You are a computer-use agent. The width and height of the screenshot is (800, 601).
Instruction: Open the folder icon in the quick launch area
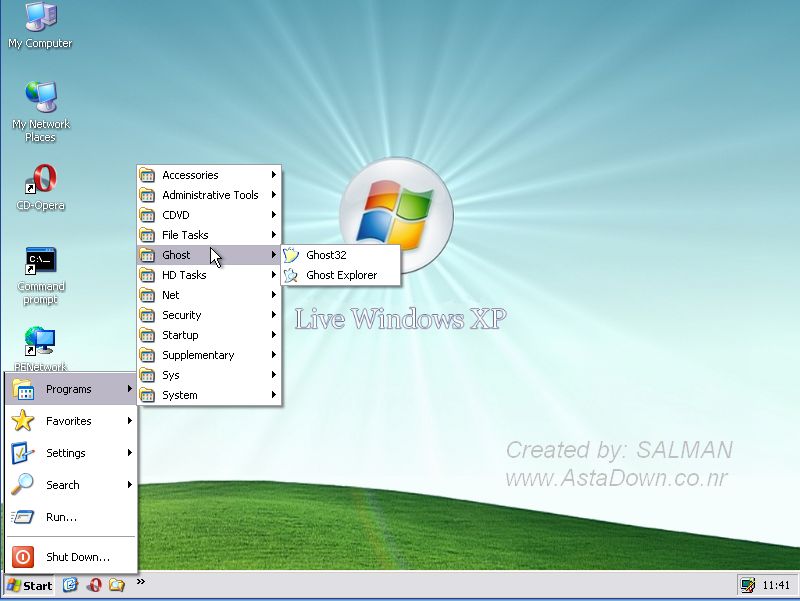coord(116,586)
